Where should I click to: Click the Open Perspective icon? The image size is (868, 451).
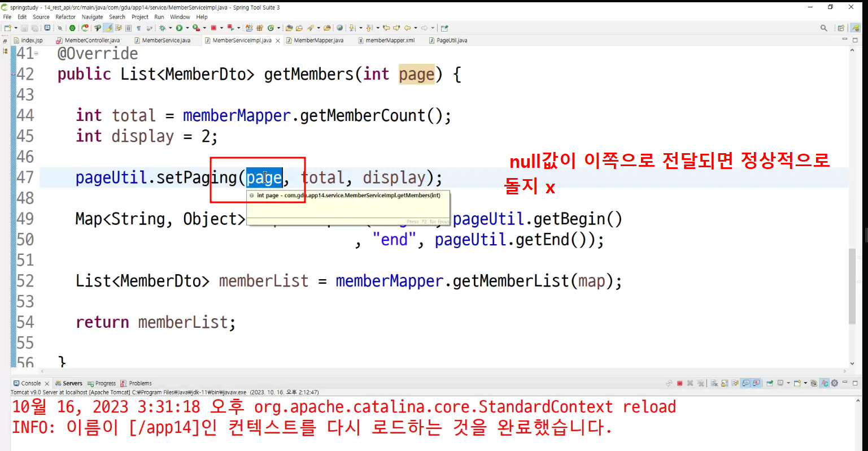coord(841,28)
